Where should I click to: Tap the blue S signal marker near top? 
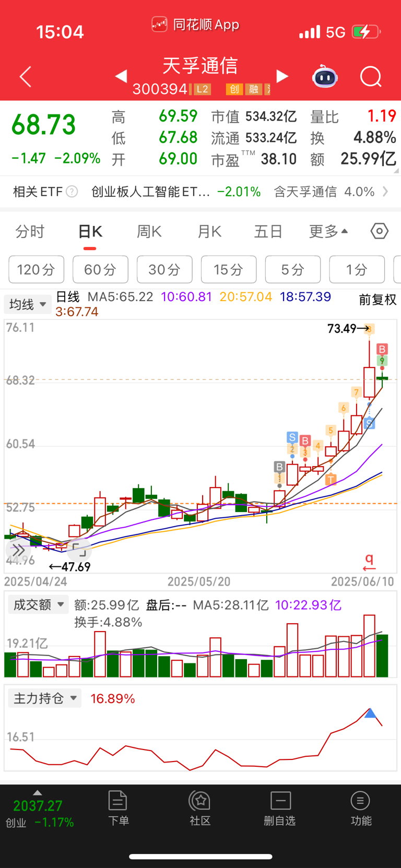[292, 437]
